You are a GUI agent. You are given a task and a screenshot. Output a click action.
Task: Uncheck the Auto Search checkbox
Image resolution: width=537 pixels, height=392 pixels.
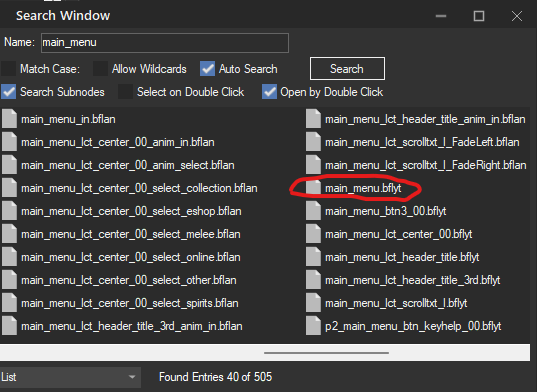[207, 69]
